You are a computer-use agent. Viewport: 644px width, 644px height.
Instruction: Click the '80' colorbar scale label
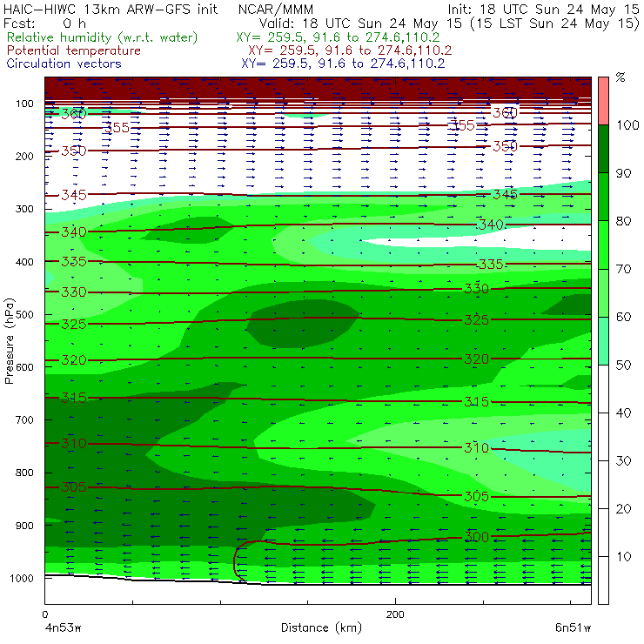pyautogui.click(x=623, y=221)
